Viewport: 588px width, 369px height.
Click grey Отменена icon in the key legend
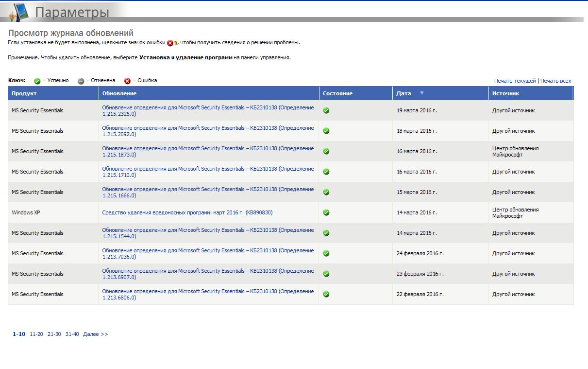pyautogui.click(x=81, y=81)
